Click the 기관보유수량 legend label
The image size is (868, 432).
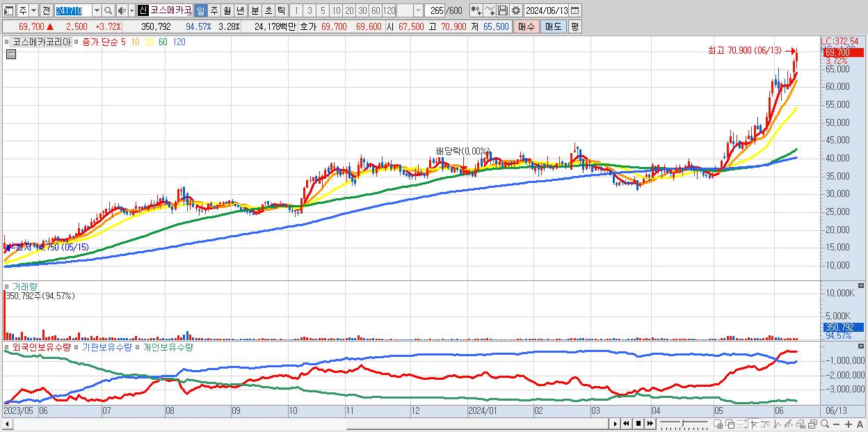(107, 346)
